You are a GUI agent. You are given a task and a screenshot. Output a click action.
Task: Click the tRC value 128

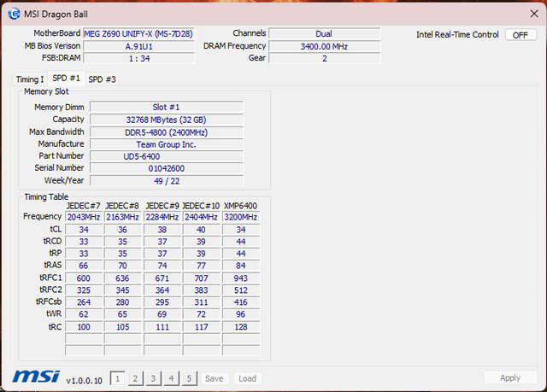(241, 327)
